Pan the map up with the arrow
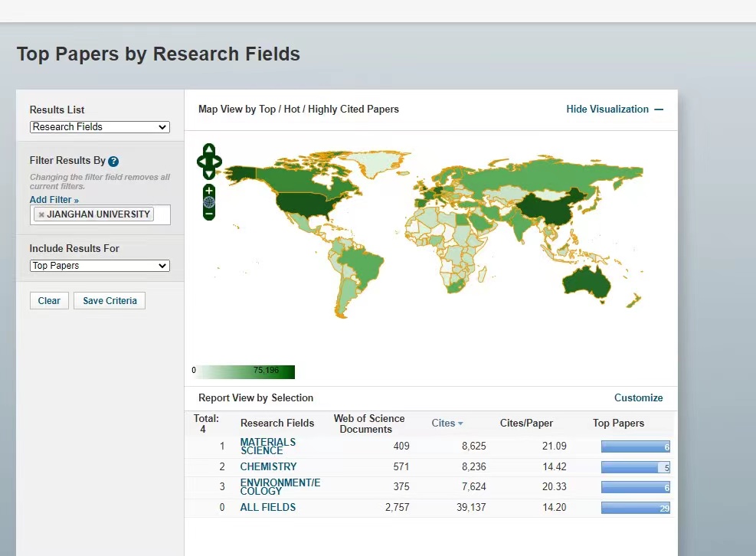The width and height of the screenshot is (756, 556). pos(209,149)
